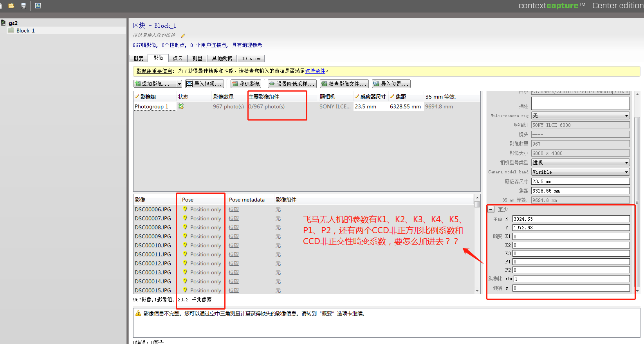Switch to the 点云 tab
The image size is (644, 344).
(178, 58)
